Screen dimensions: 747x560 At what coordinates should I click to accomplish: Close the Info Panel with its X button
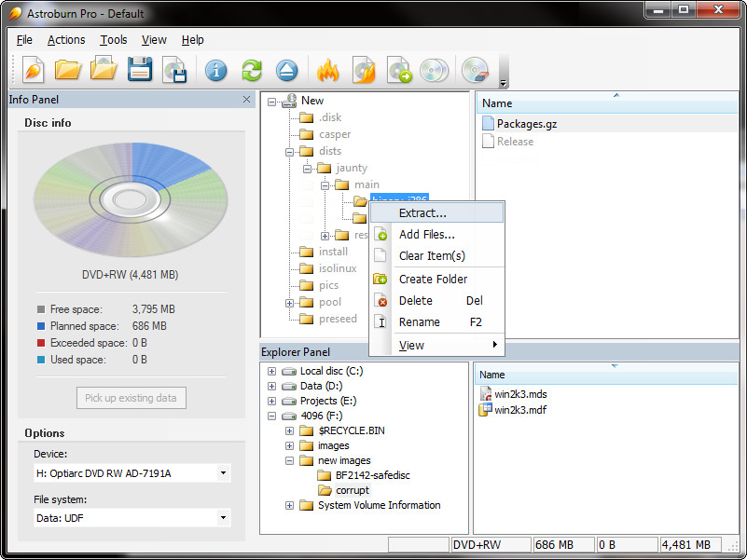tap(246, 100)
